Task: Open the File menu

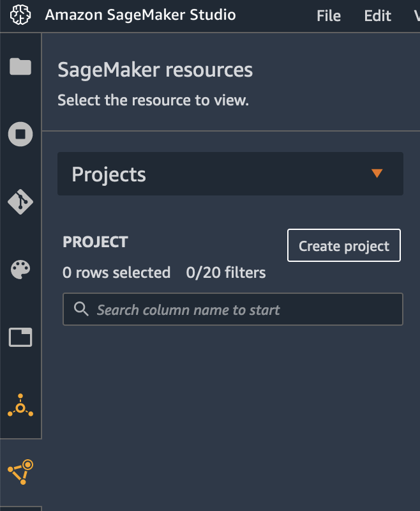Action: (x=329, y=15)
